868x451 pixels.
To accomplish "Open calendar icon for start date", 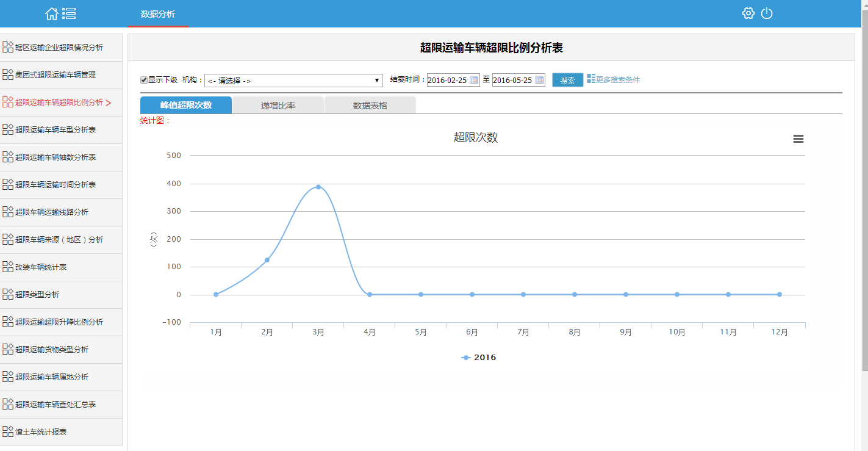I will click(x=474, y=81).
